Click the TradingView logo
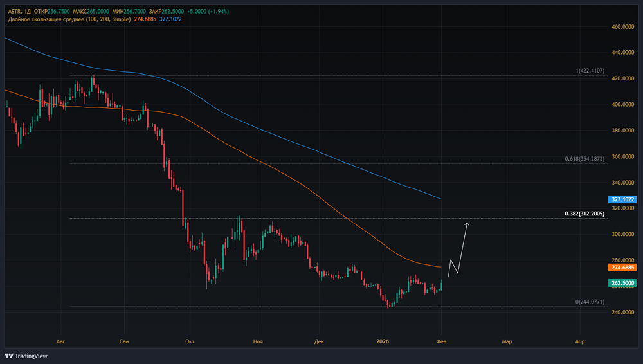Image resolution: width=643 pixels, height=364 pixels. coord(26,356)
